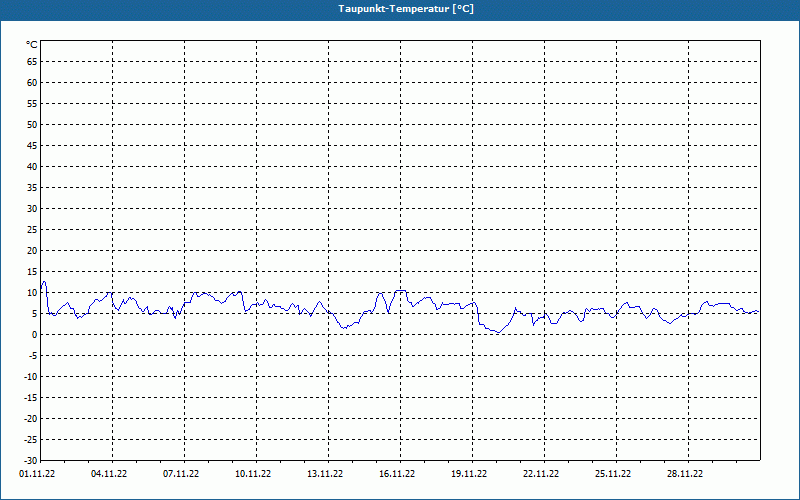Click the 35 value on the temperature axis

[x=32, y=188]
